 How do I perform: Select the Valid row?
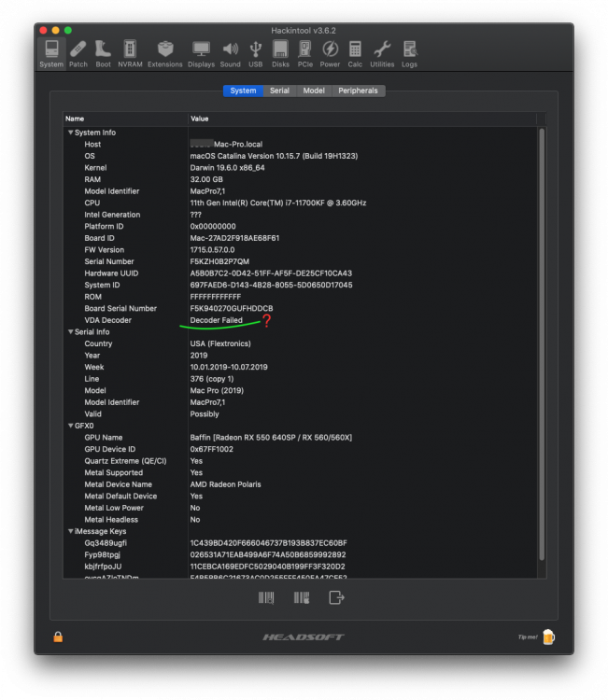point(300,413)
